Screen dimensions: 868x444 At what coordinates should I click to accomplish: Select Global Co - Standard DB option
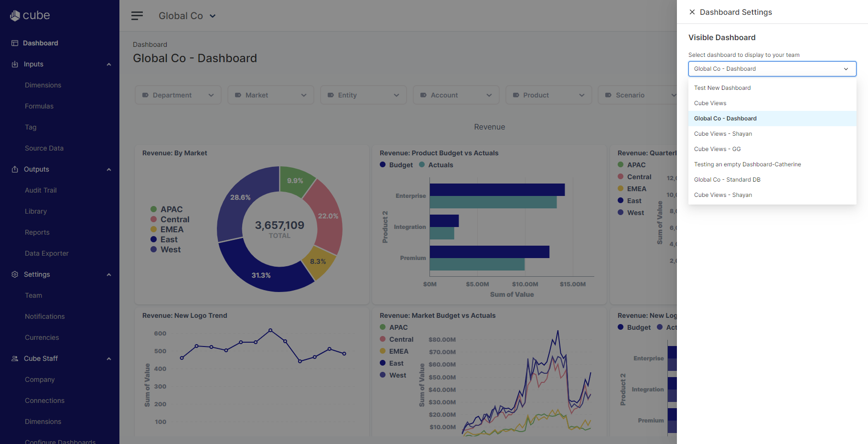pyautogui.click(x=772, y=180)
